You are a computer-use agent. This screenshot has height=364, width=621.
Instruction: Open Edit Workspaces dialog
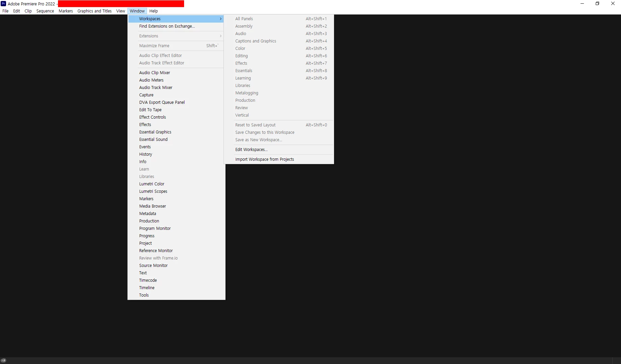pyautogui.click(x=279, y=150)
